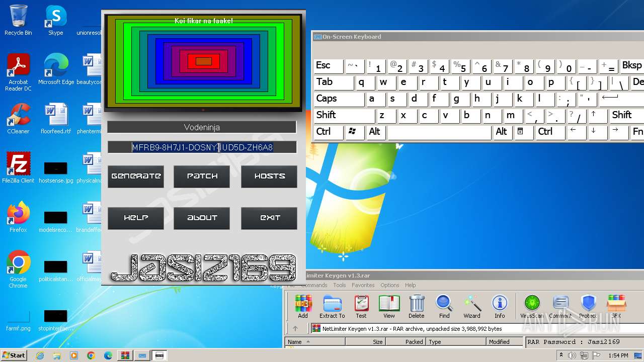Open WinRAR Options menu
644x362 pixels.
(389, 285)
